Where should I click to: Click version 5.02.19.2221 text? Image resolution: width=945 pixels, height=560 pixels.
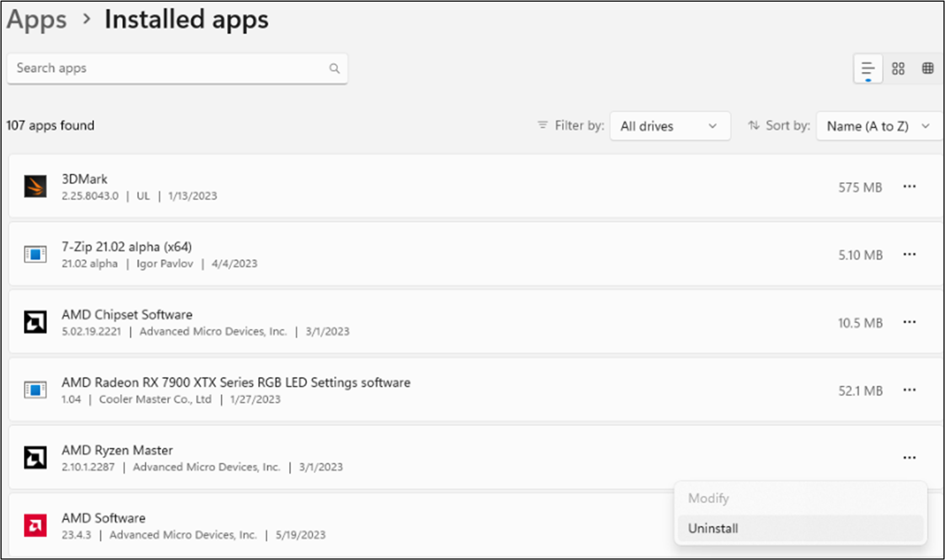91,332
